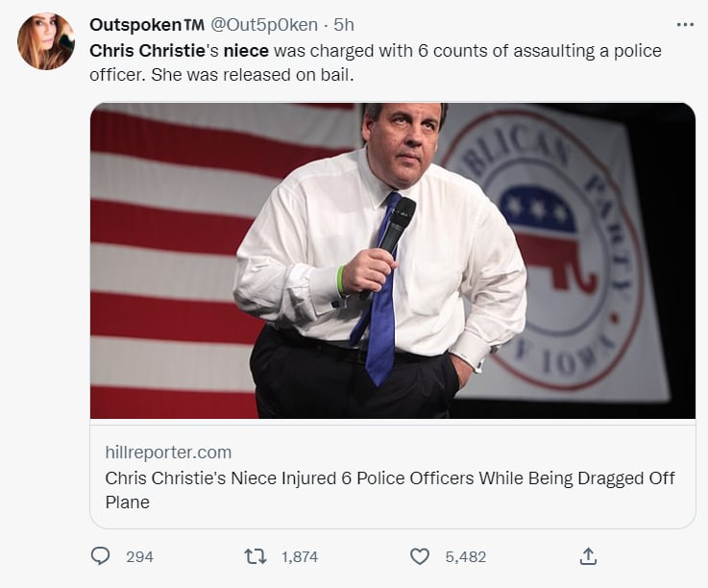Screen dimensions: 708x588
Task: Follow the hillreporter.com domain link
Action: coord(168,453)
